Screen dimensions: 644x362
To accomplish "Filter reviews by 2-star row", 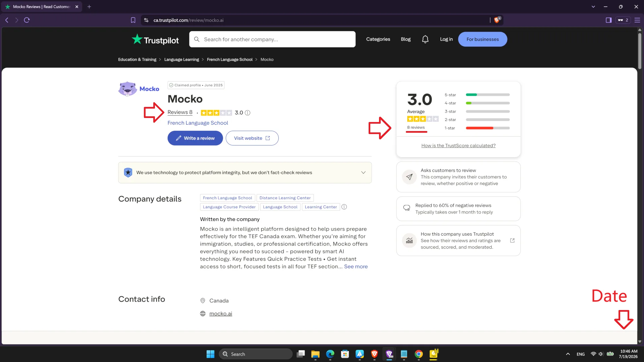I will (477, 120).
